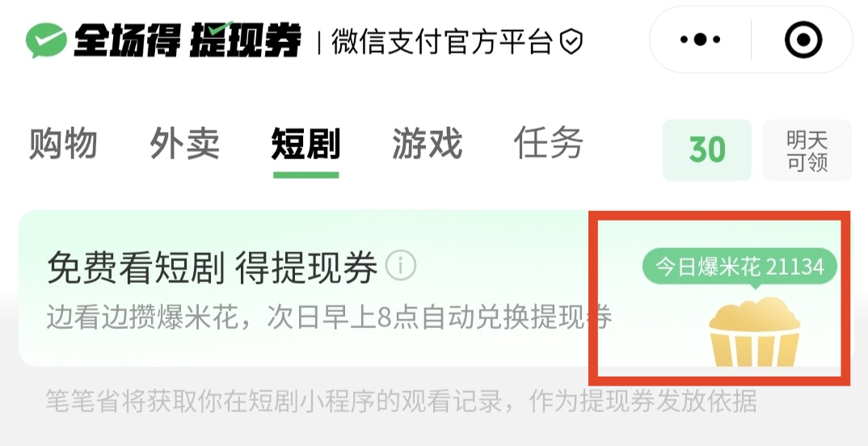868x446 pixels.
Task: Tap the 边看边攒爆米花 description text
Action: [x=329, y=317]
